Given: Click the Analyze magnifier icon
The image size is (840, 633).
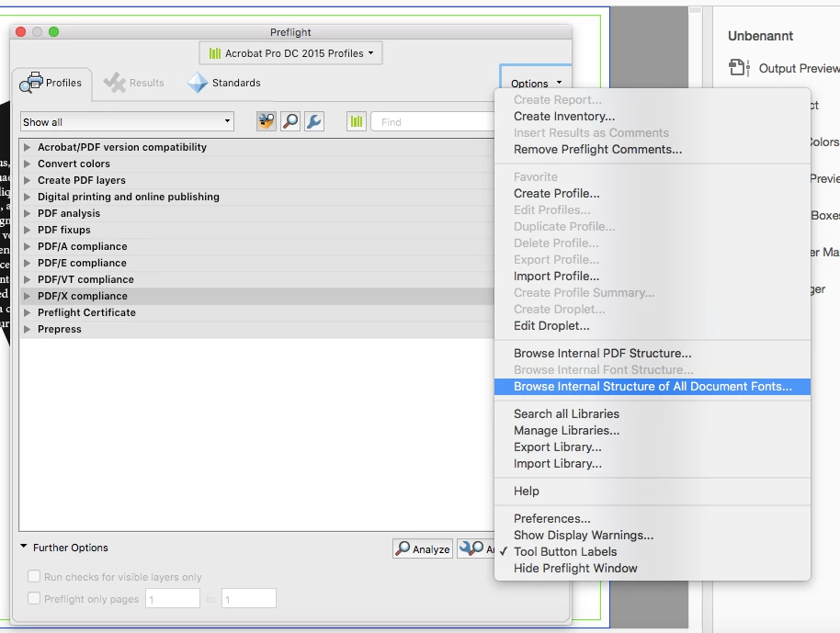Looking at the screenshot, I should (x=403, y=548).
